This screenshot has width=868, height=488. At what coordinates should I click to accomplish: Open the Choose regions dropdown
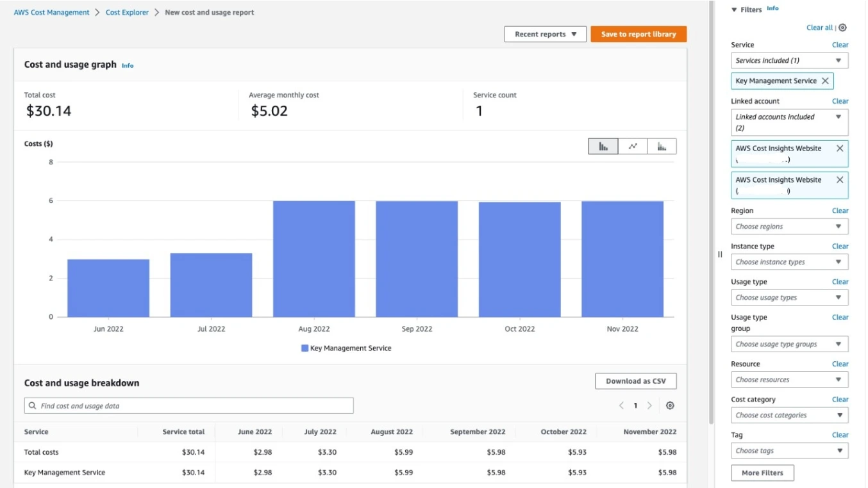(789, 226)
